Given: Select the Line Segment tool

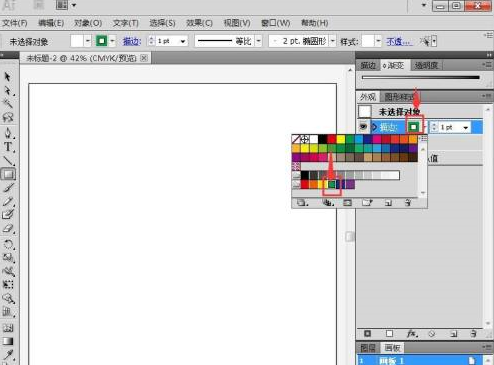Looking at the screenshot, I should pyautogui.click(x=8, y=161).
